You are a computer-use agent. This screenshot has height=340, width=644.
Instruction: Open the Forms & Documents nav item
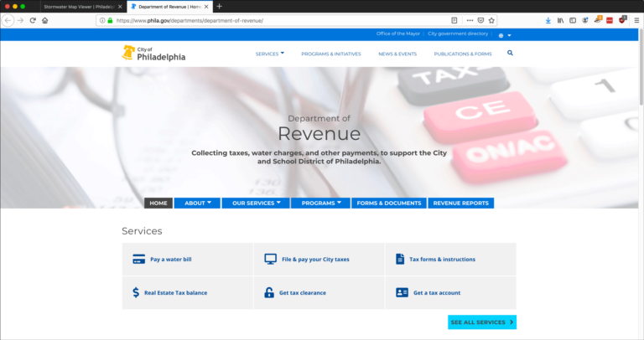(389, 203)
